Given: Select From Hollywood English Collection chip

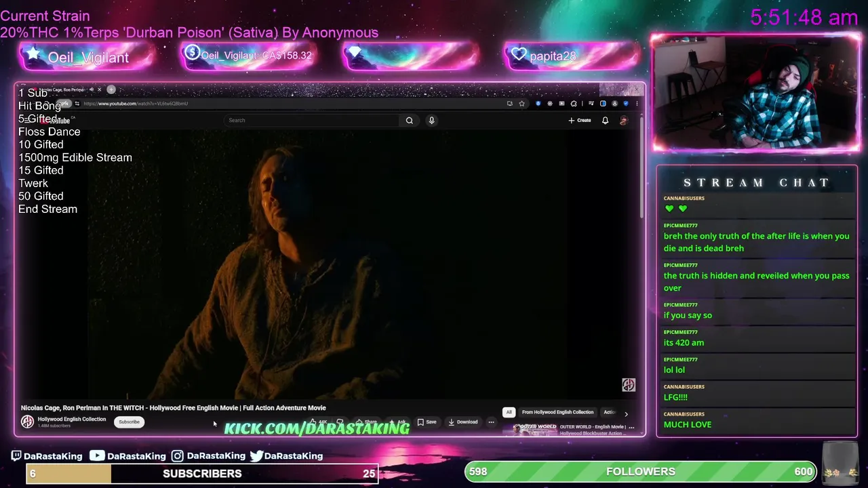Looking at the screenshot, I should click(557, 412).
